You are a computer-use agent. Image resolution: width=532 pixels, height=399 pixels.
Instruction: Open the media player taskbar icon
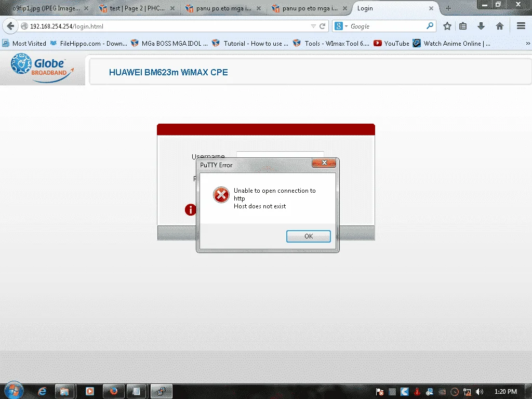89,392
